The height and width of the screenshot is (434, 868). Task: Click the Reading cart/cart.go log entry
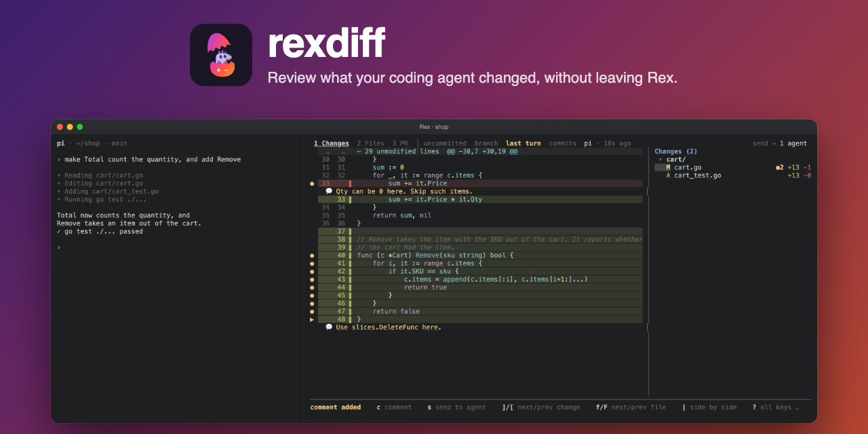tap(100, 176)
